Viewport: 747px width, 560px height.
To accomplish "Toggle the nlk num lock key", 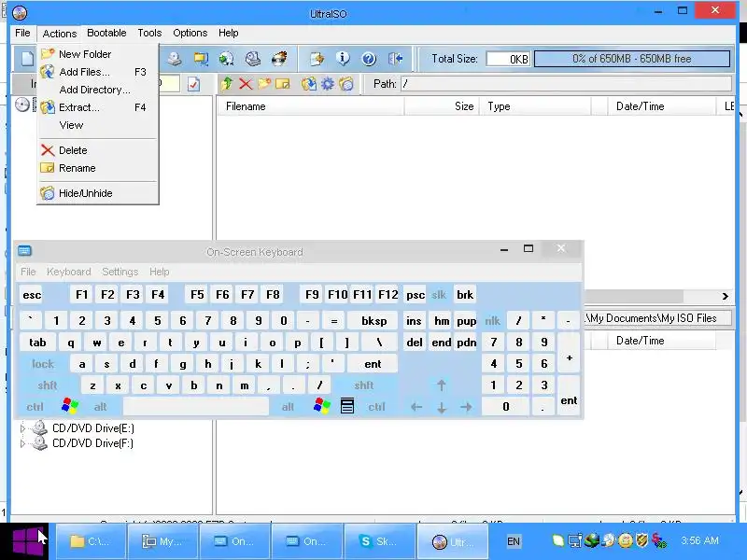I will point(493,321).
